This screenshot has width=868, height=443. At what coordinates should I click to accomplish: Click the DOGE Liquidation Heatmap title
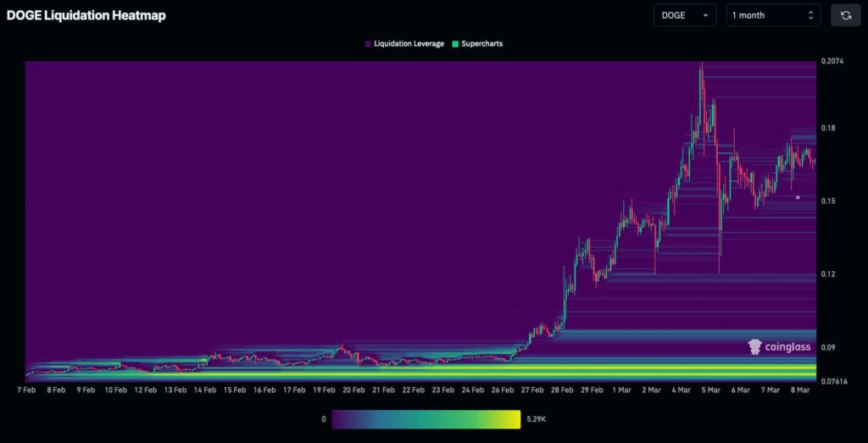pos(86,15)
